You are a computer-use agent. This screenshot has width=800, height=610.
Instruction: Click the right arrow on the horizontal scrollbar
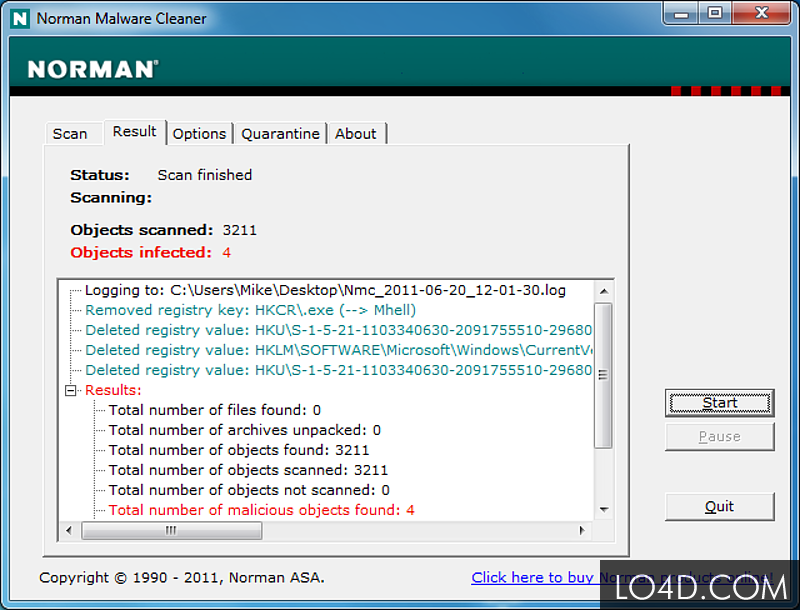[583, 530]
